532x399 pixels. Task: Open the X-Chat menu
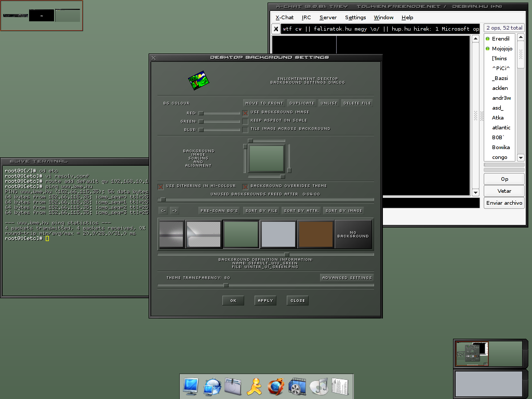284,17
